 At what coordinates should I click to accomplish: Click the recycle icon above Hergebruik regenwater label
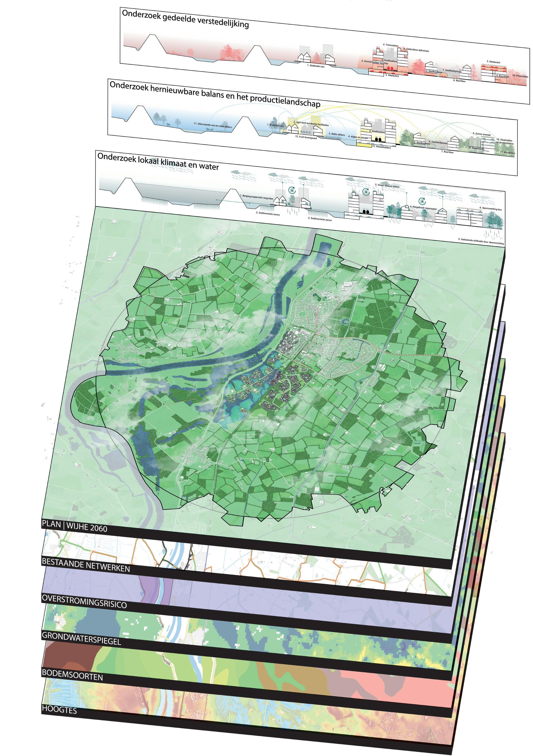pyautogui.click(x=422, y=201)
